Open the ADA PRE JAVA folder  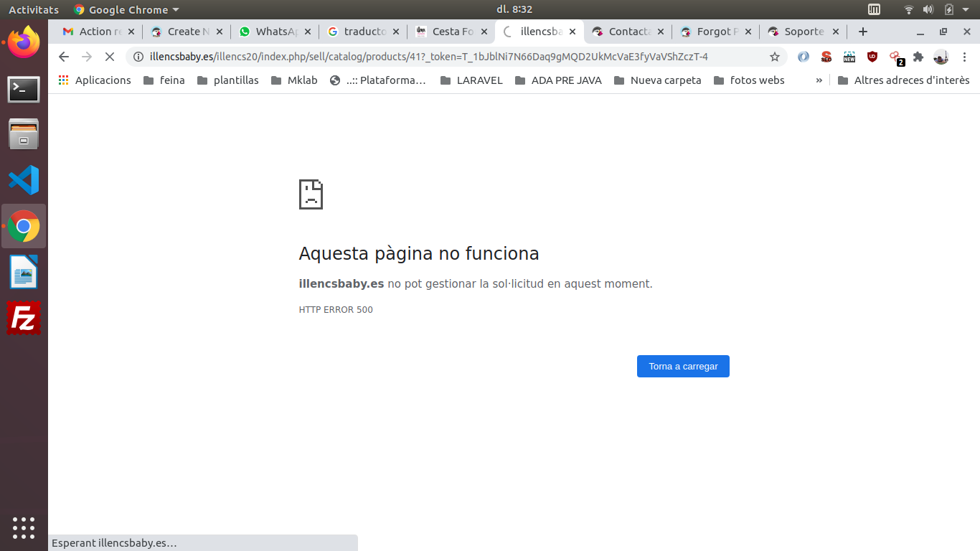pos(557,80)
